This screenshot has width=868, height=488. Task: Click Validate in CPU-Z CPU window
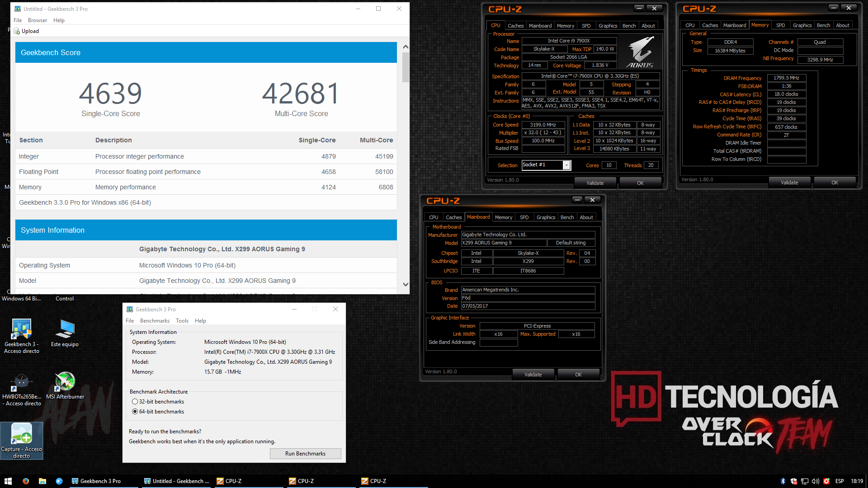pyautogui.click(x=595, y=183)
